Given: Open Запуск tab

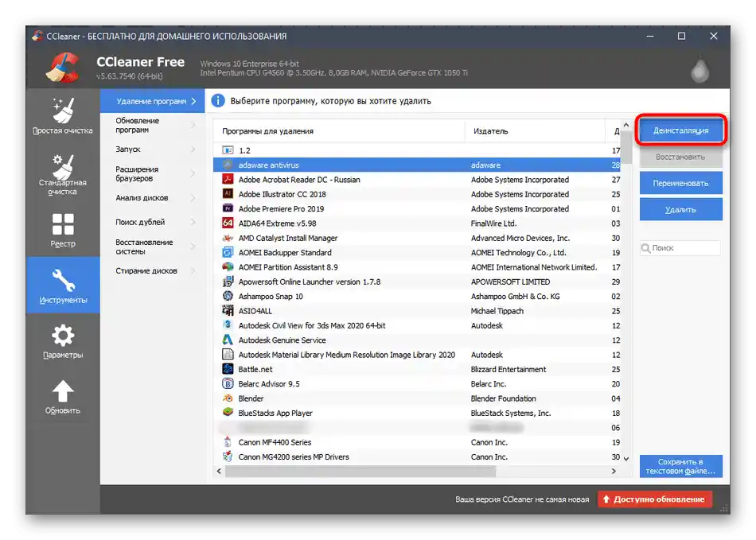Looking at the screenshot, I should [152, 150].
